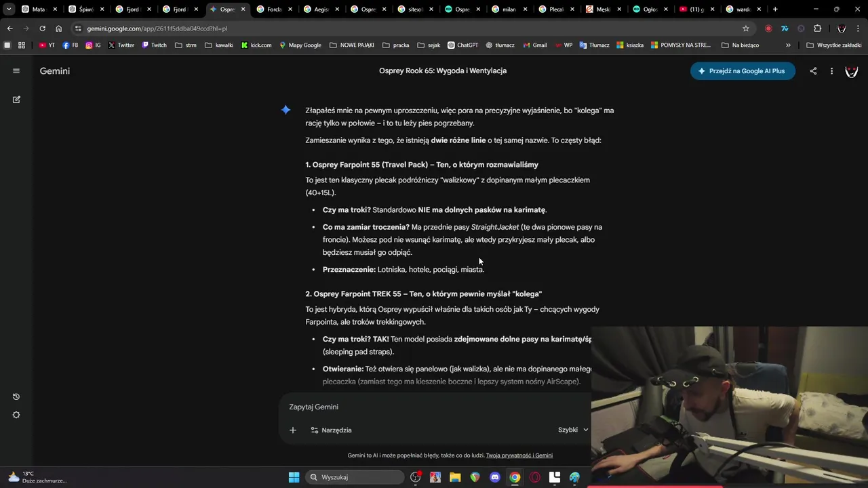Open Opera browser from the taskbar
Viewport: 868px width, 488px height.
click(534, 477)
